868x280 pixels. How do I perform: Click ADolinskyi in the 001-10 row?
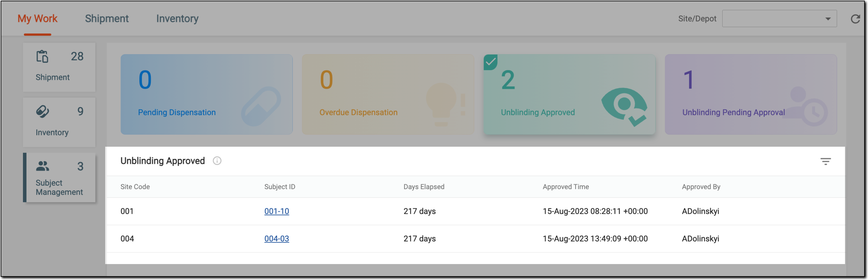[700, 211]
